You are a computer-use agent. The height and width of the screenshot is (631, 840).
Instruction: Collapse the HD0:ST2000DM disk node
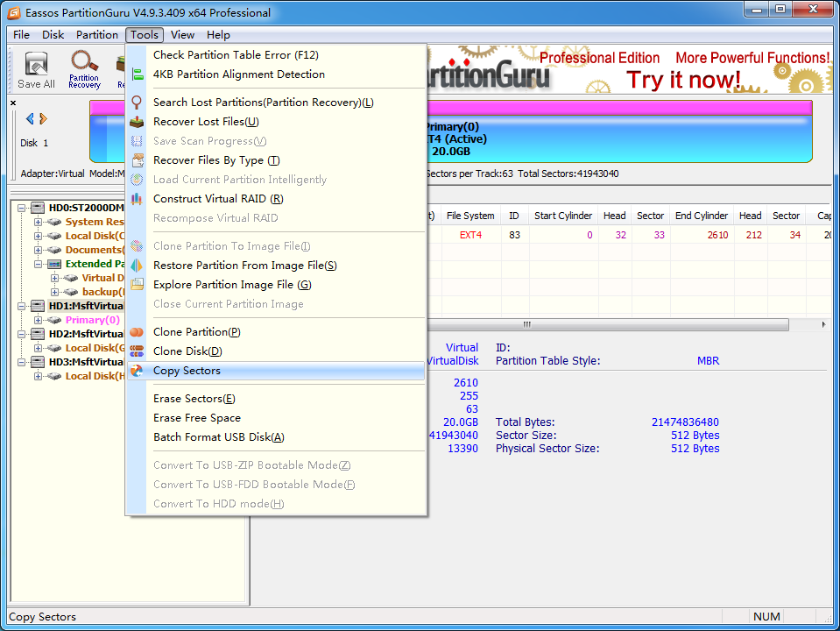coord(21,208)
